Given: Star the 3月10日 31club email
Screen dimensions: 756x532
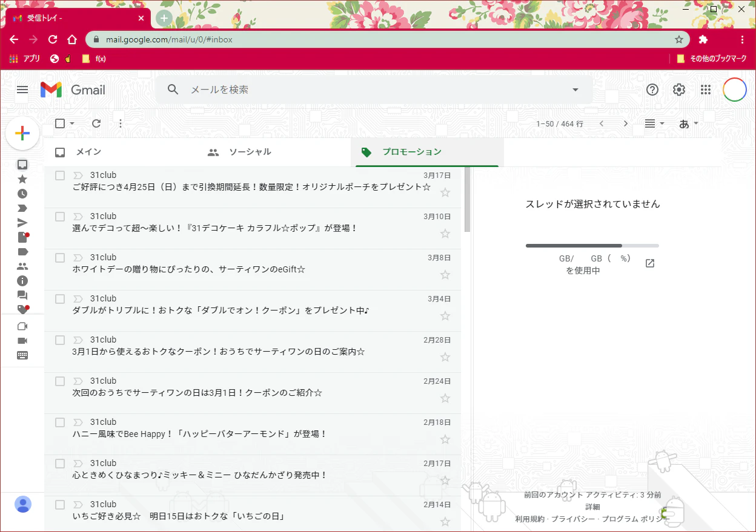Looking at the screenshot, I should click(445, 234).
